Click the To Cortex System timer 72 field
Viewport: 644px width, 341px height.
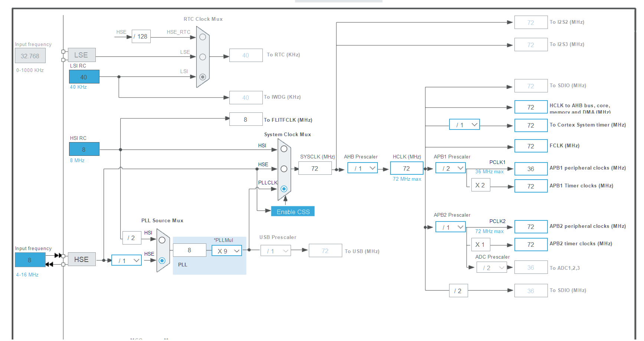(531, 125)
